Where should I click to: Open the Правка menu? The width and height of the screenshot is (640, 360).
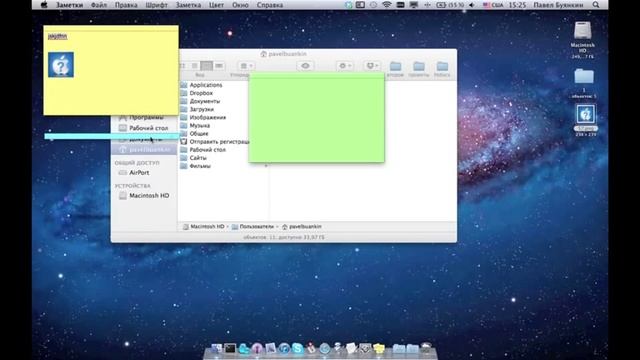click(x=126, y=5)
